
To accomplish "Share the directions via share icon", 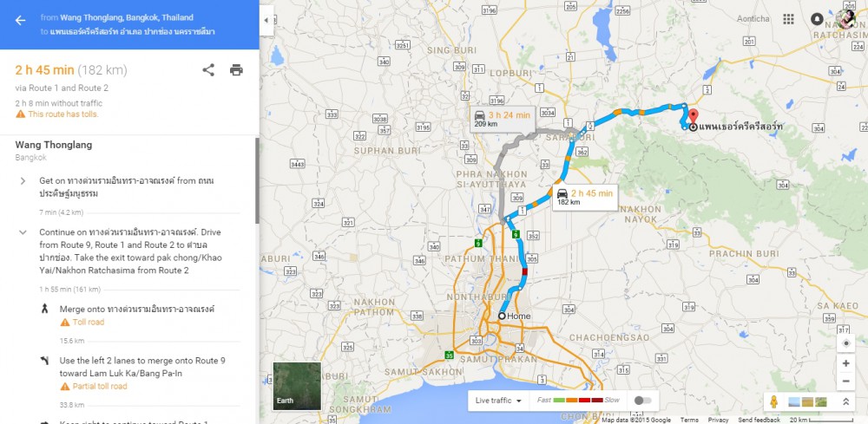I will [x=208, y=69].
